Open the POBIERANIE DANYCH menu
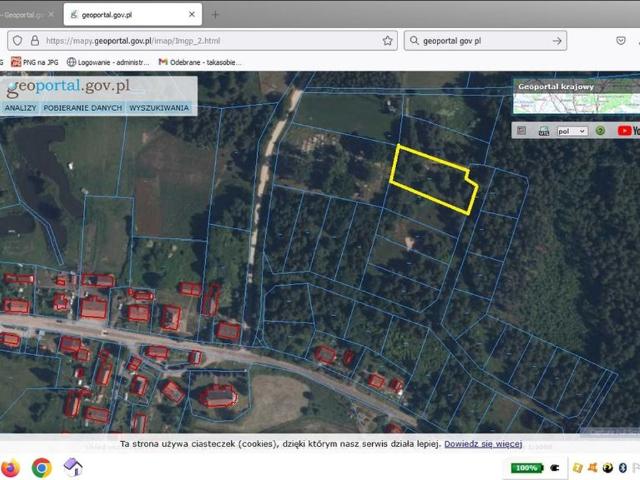 (83, 107)
